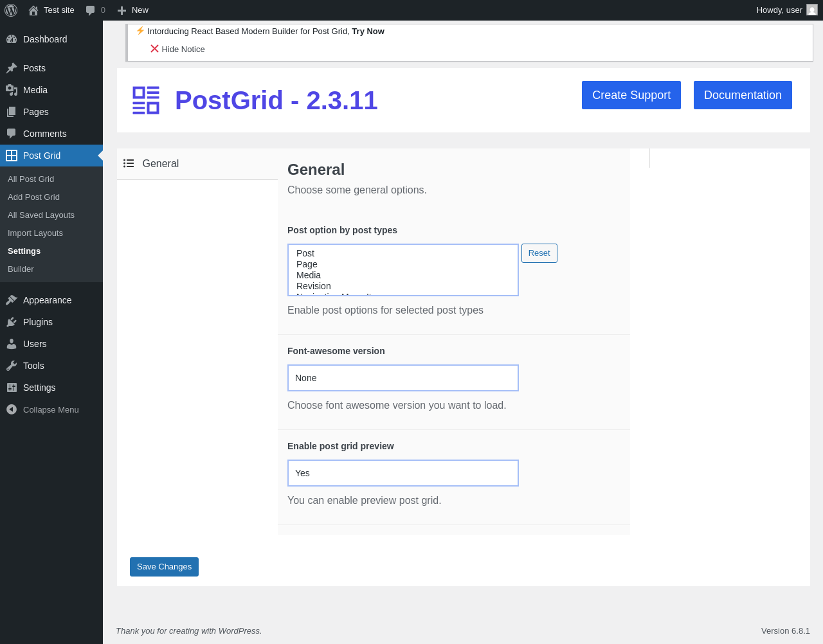Open the Documentation button
Screen dimensions: 823x644
point(743,95)
